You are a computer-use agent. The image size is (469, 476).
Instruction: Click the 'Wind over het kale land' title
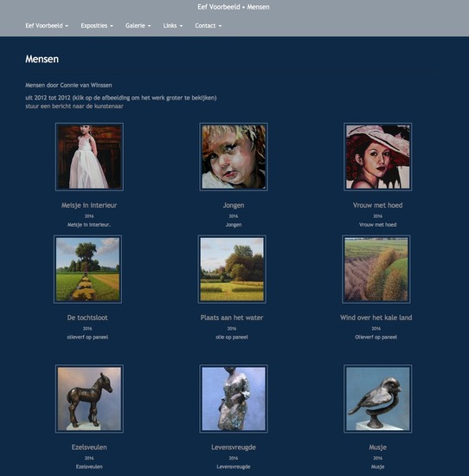pos(376,318)
